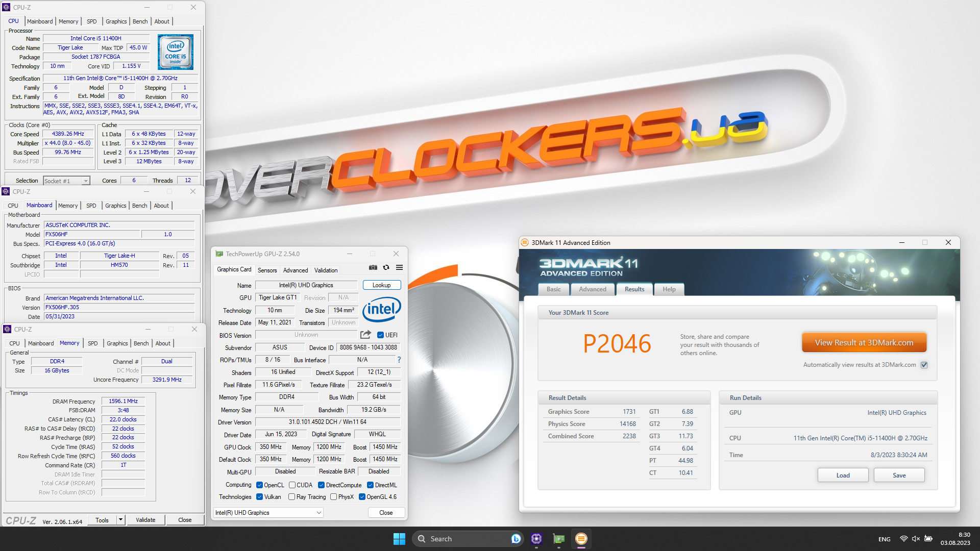Open the Socket #1 selection dropdown
Image resolution: width=980 pixels, height=551 pixels.
(x=66, y=181)
